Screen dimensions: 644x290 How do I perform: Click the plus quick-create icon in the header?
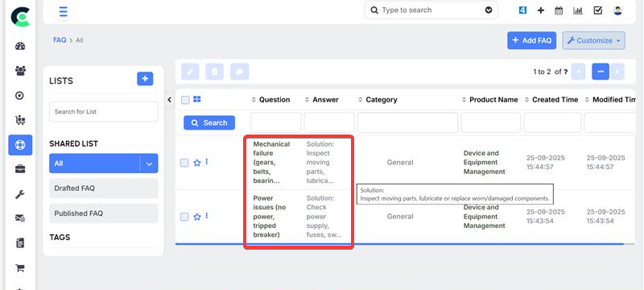(x=540, y=10)
